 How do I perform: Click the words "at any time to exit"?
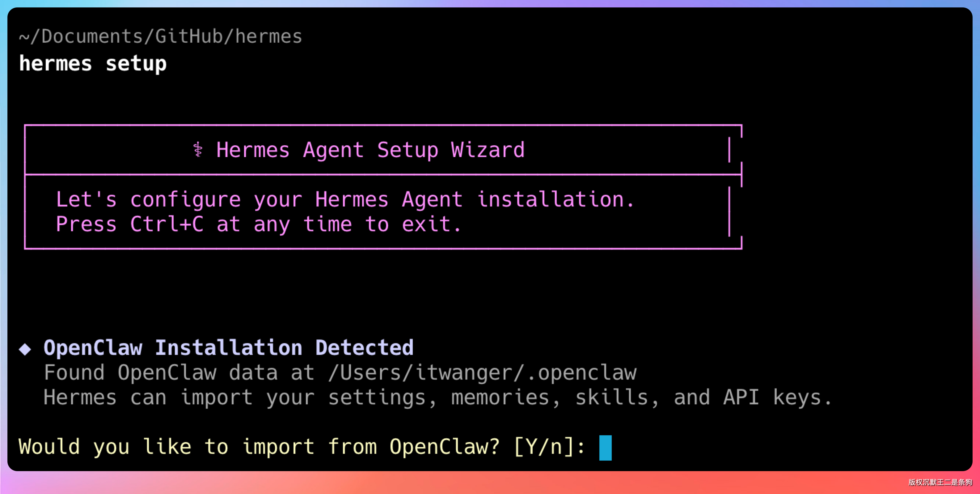339,224
